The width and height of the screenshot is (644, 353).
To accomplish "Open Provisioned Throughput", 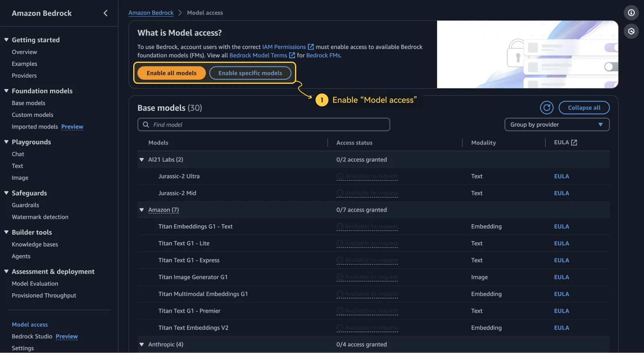I will pos(44,295).
